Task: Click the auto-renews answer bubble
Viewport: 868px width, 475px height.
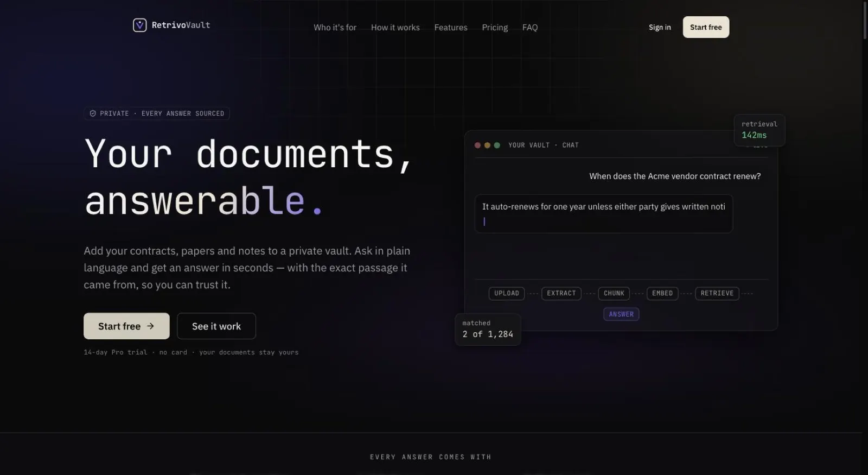Action: point(604,214)
